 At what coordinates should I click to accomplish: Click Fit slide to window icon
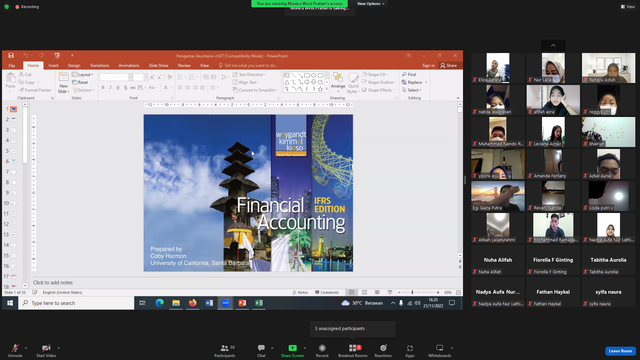tap(458, 292)
